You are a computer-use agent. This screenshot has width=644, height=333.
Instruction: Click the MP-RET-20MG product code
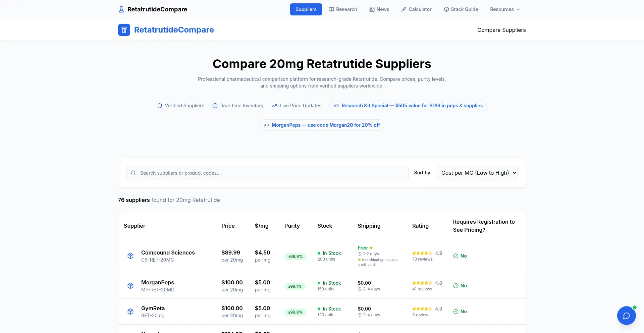point(158,290)
